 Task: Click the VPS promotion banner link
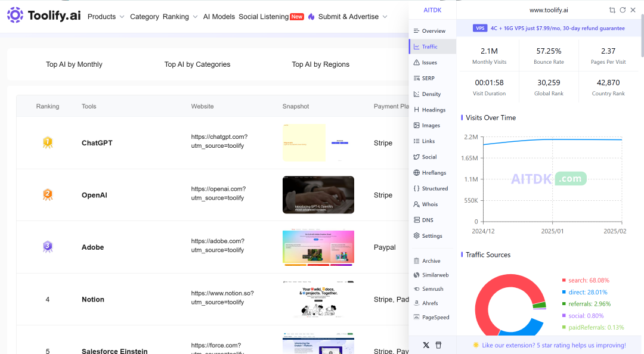point(549,29)
